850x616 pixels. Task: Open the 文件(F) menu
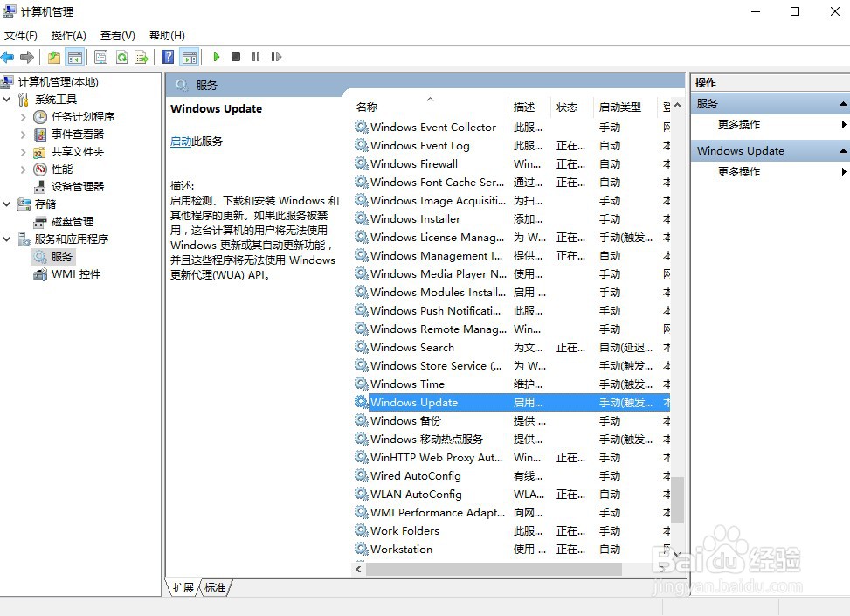pyautogui.click(x=21, y=36)
